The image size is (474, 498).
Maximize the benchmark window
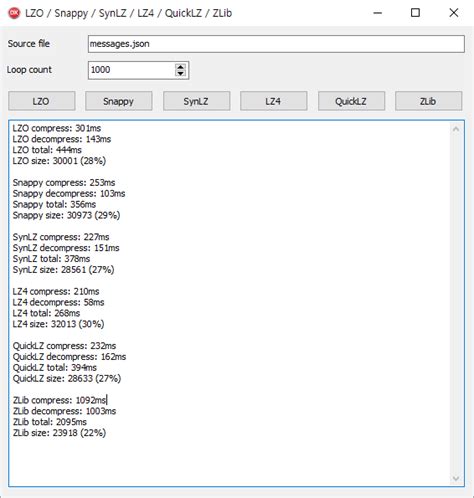(415, 13)
